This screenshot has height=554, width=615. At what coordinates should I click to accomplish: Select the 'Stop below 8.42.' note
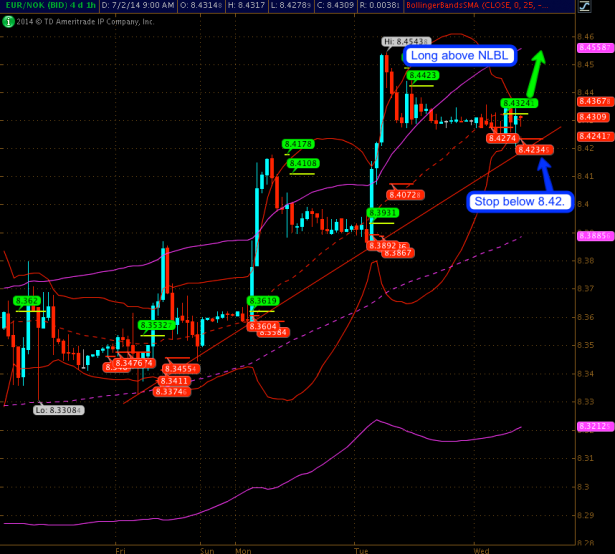[519, 202]
